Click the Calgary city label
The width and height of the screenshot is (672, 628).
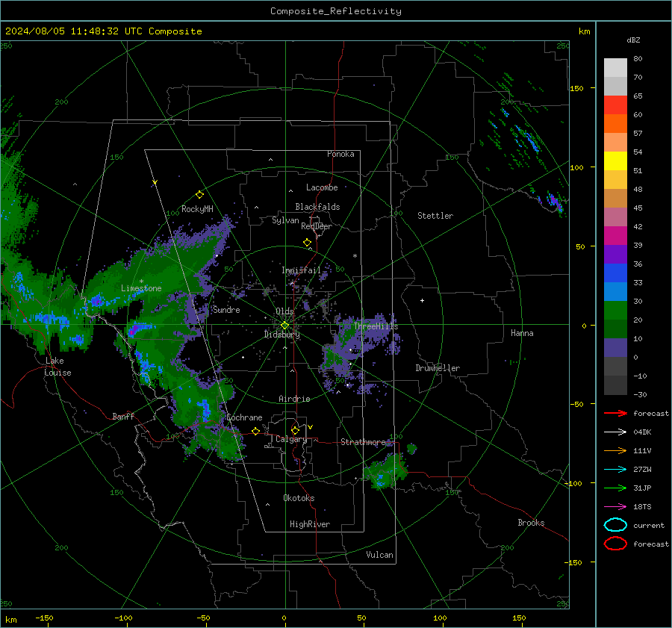[x=291, y=439]
